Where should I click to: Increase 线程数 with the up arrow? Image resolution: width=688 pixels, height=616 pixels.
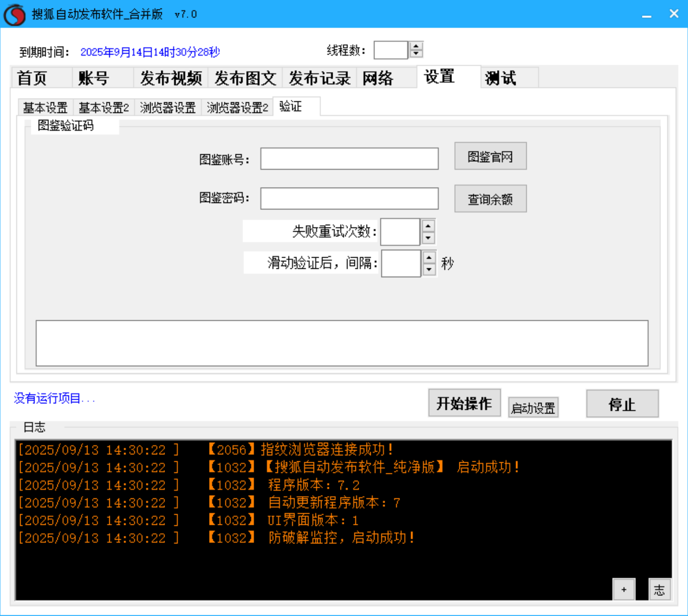[x=415, y=46]
